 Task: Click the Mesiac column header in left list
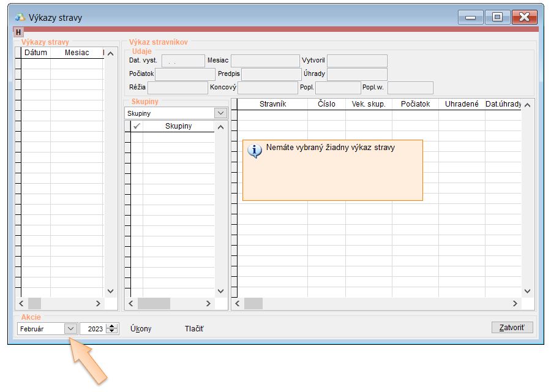pyautogui.click(x=77, y=53)
